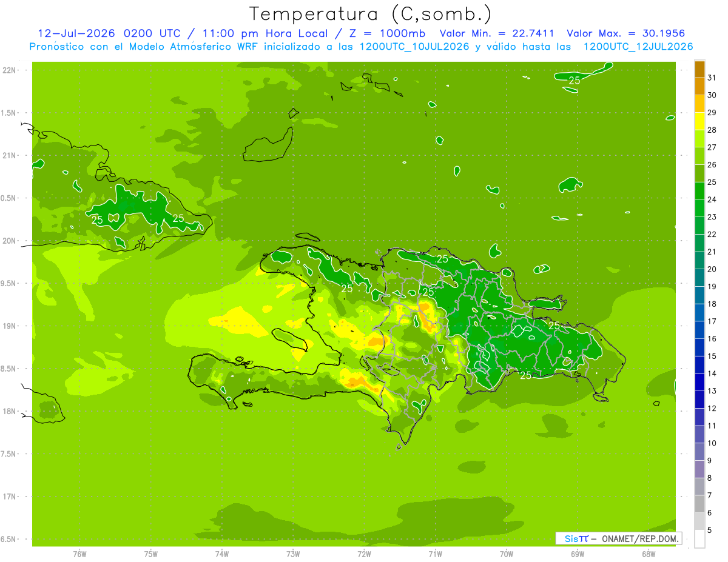Screen dimensions: 728x562
Task: Click the '0.5N' latitude axis label
Action: pos(9,198)
